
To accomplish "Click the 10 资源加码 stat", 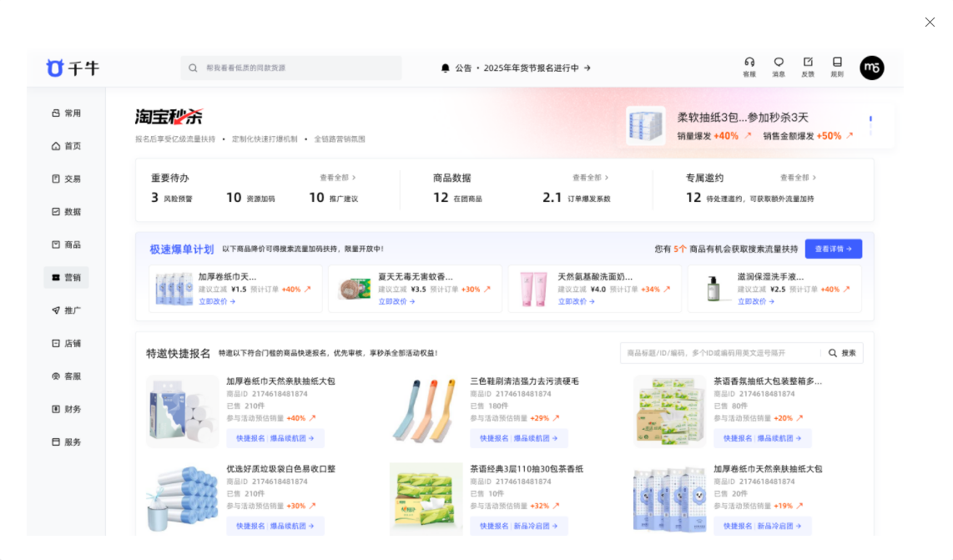I will (250, 199).
